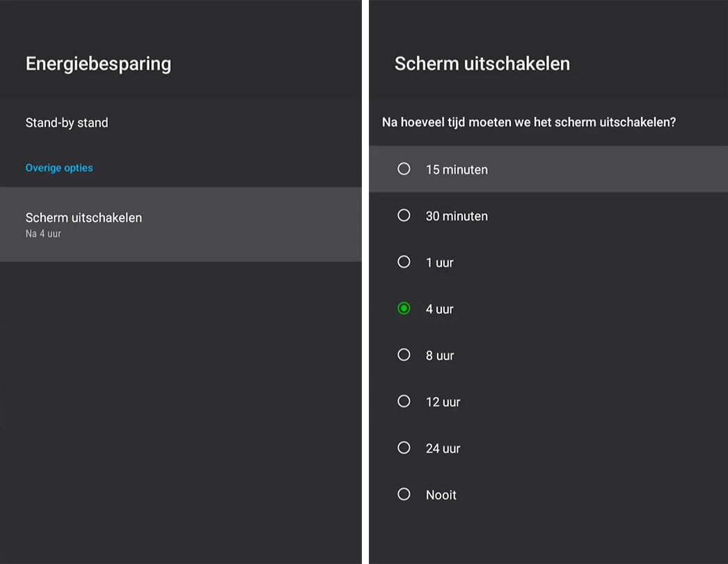
Task: Click the '12 uur' option label
Action: pos(443,402)
